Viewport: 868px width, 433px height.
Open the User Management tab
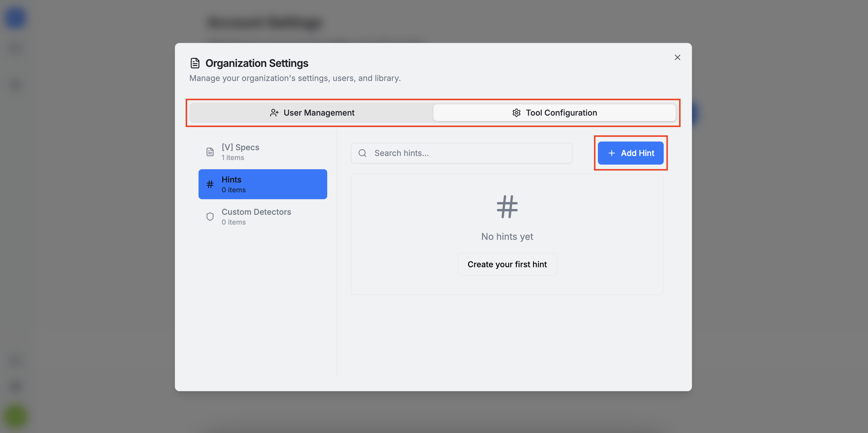coord(311,112)
